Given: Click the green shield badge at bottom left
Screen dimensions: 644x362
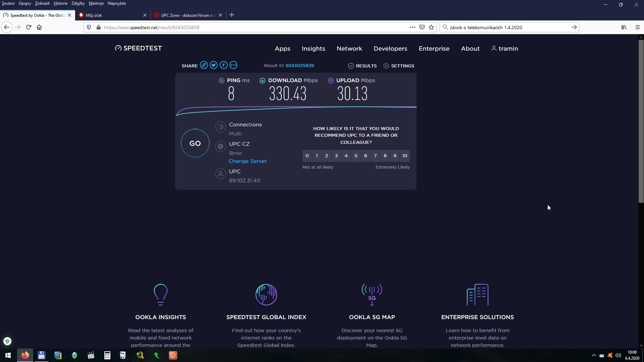Looking at the screenshot, I should click(x=7, y=341).
